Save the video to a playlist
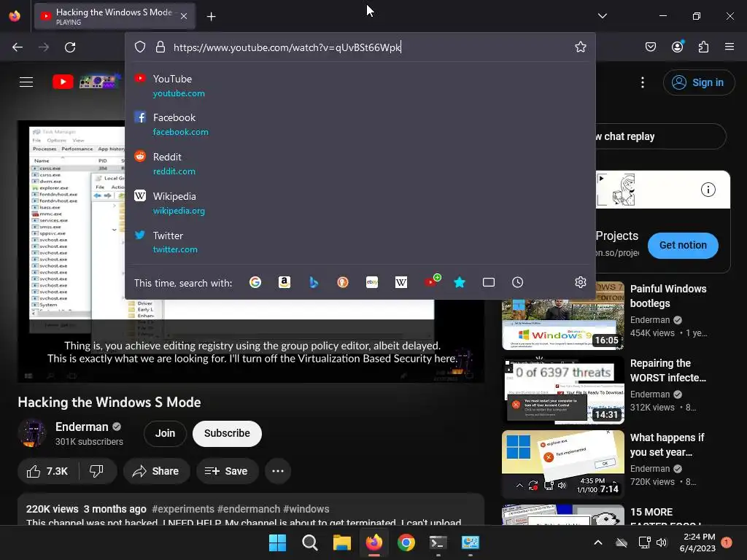This screenshot has width=747, height=560. (x=226, y=471)
